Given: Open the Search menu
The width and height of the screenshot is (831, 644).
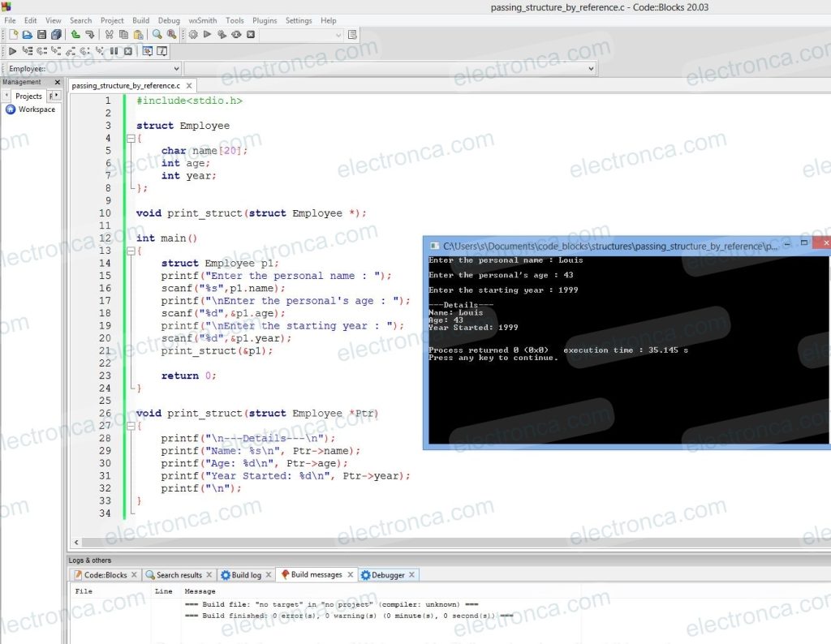Looking at the screenshot, I should (x=80, y=20).
